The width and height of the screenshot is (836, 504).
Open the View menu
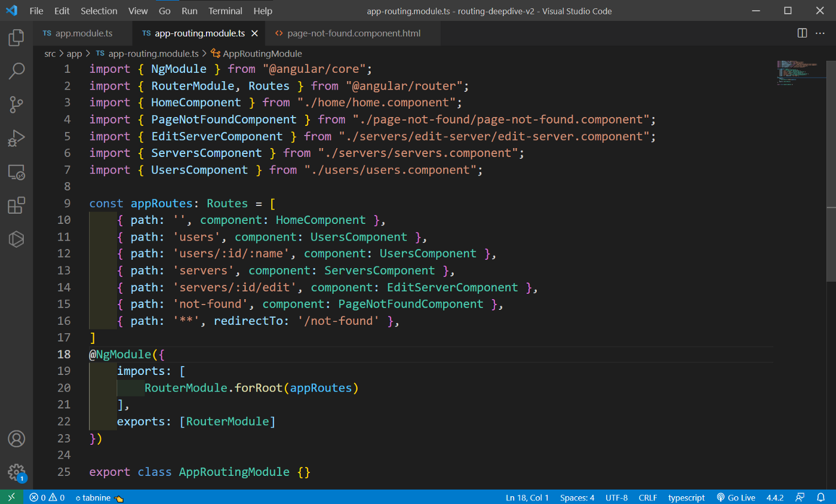tap(138, 11)
